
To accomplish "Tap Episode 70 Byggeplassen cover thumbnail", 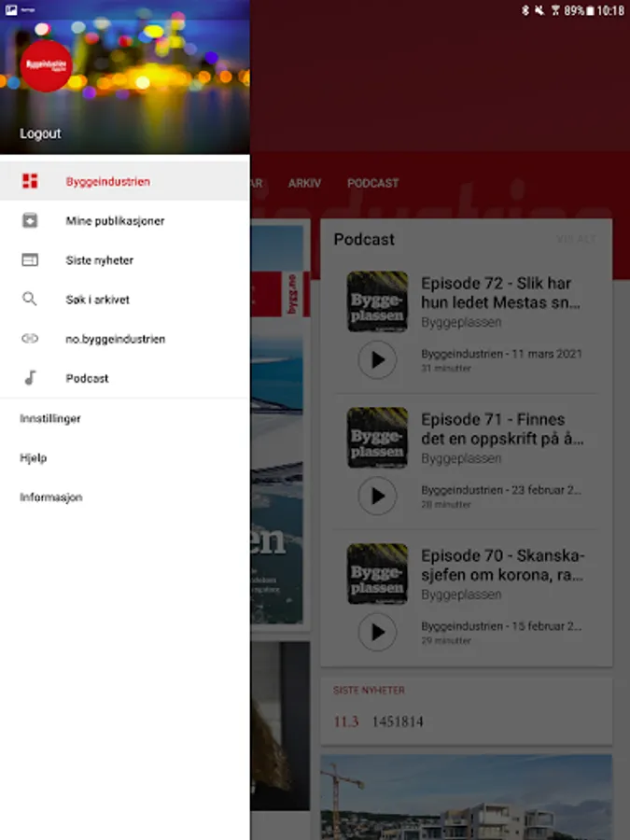I will pyautogui.click(x=377, y=573).
